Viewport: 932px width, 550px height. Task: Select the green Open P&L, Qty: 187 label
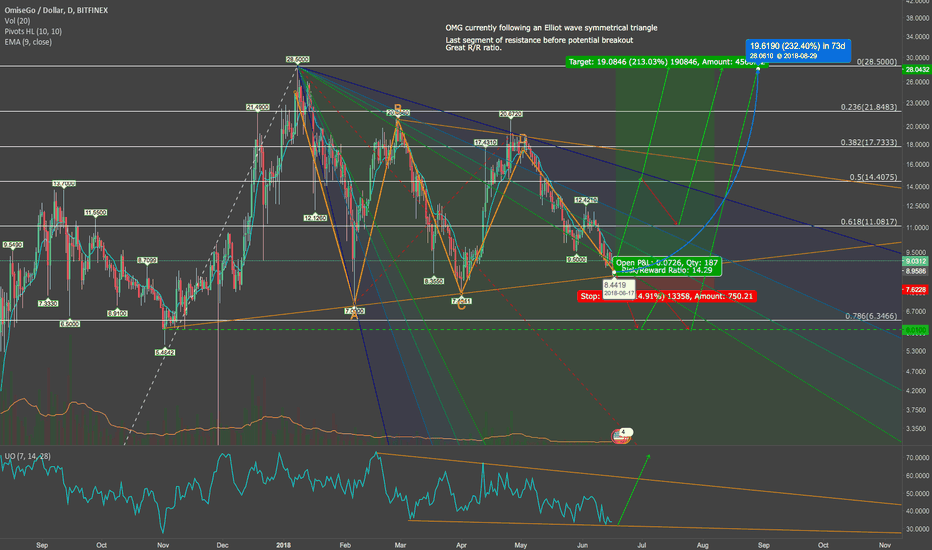click(x=667, y=266)
